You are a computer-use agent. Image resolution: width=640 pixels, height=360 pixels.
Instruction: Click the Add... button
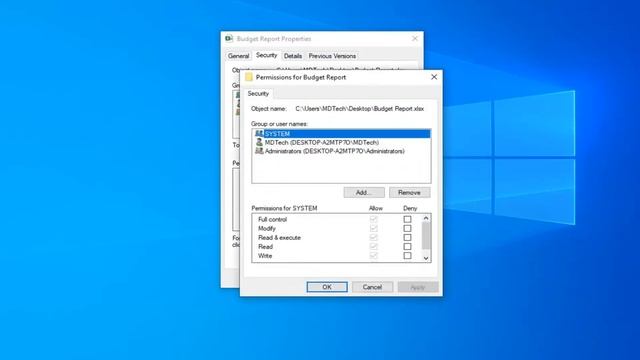coord(364,192)
